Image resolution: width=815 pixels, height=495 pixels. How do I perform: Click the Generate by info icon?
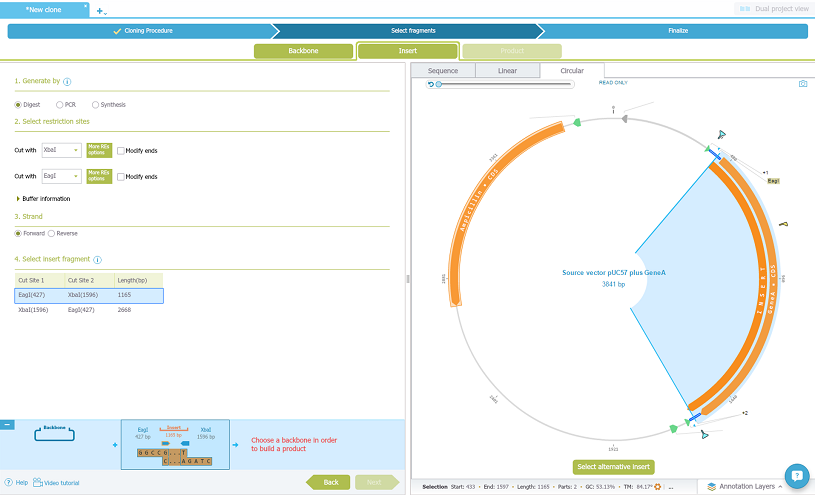tap(67, 81)
